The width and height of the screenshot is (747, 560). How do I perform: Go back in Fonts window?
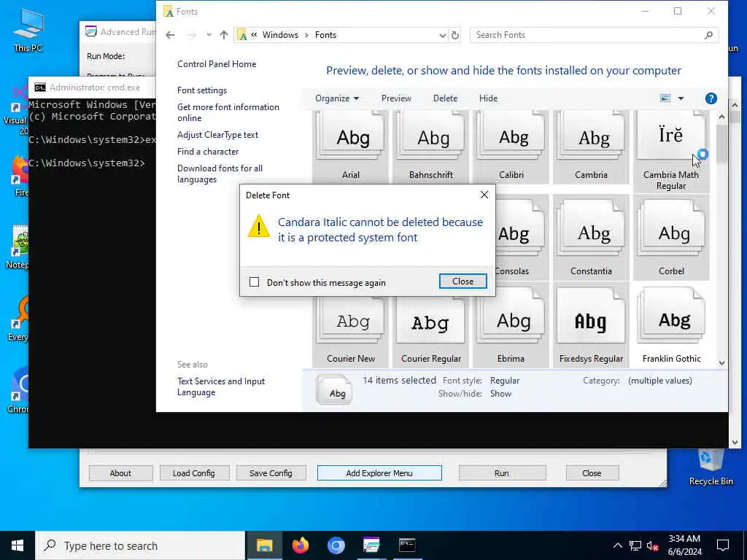pyautogui.click(x=170, y=35)
